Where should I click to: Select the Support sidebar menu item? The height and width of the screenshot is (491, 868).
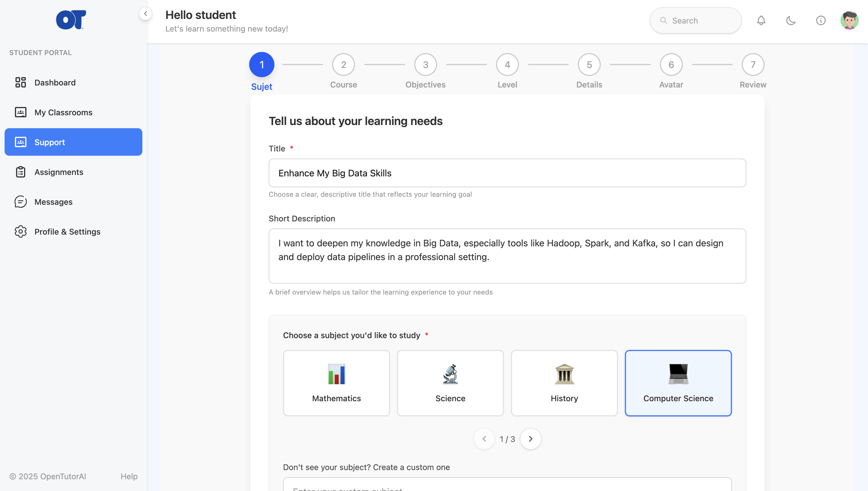point(73,142)
